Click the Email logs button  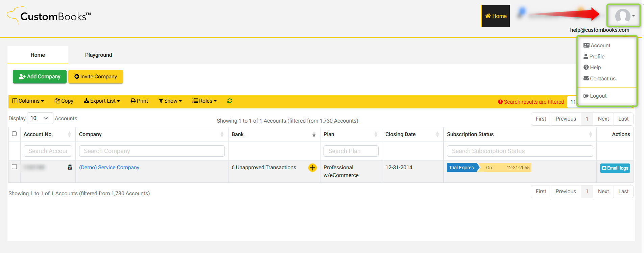[615, 168]
